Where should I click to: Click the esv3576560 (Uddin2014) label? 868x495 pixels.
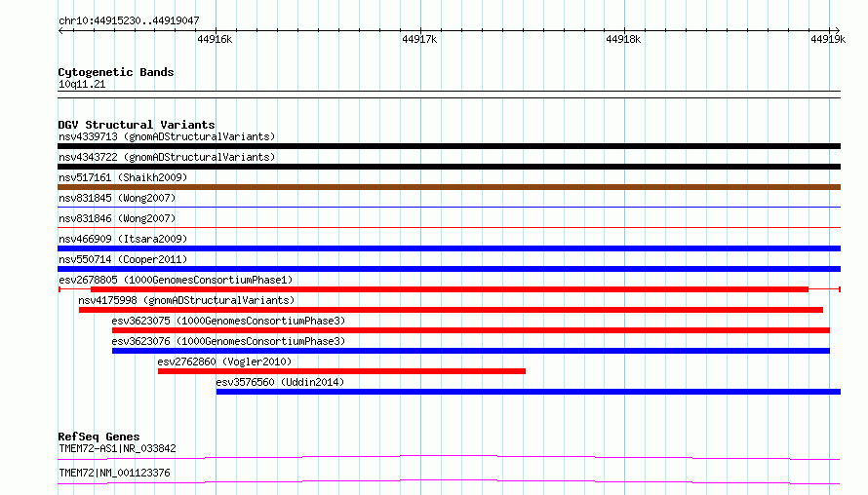280,382
